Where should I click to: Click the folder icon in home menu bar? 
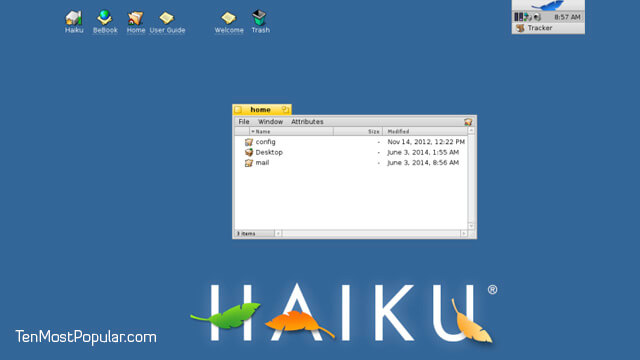(468, 122)
